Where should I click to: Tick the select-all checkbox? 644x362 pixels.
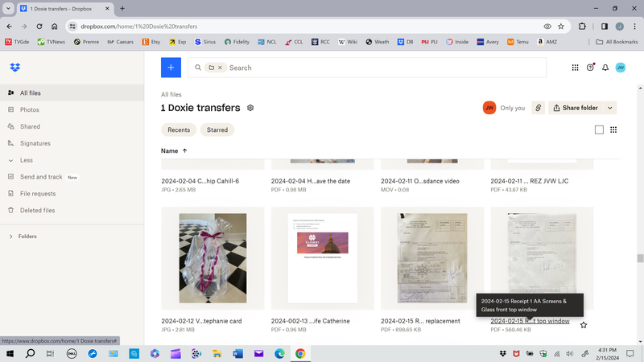click(x=599, y=130)
